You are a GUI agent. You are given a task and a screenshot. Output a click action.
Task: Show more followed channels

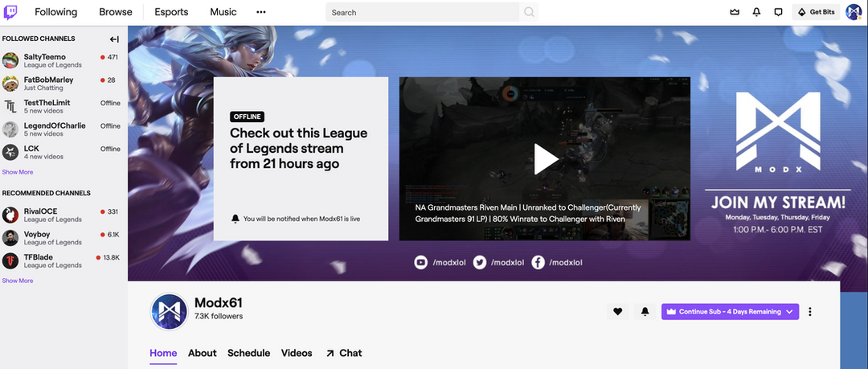pos(18,172)
